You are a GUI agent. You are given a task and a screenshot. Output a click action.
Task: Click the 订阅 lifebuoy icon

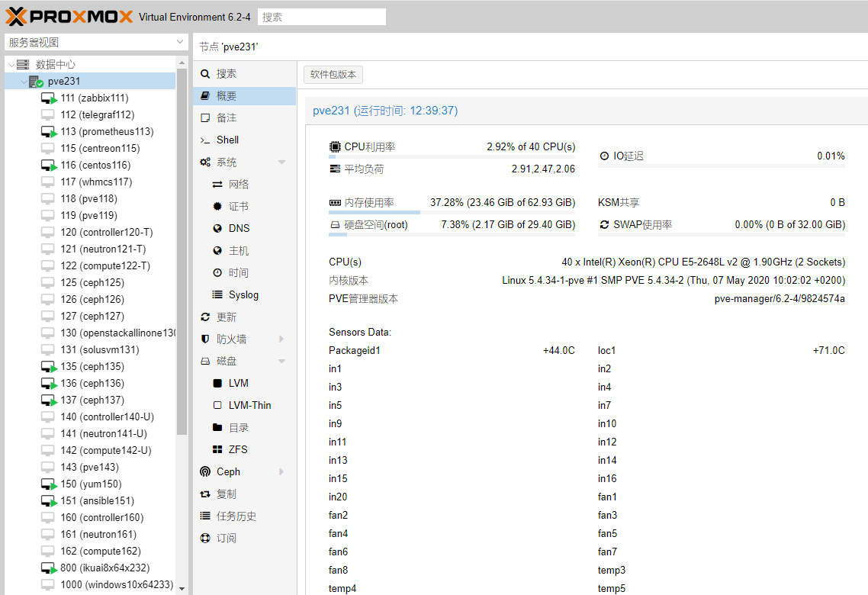coord(205,538)
